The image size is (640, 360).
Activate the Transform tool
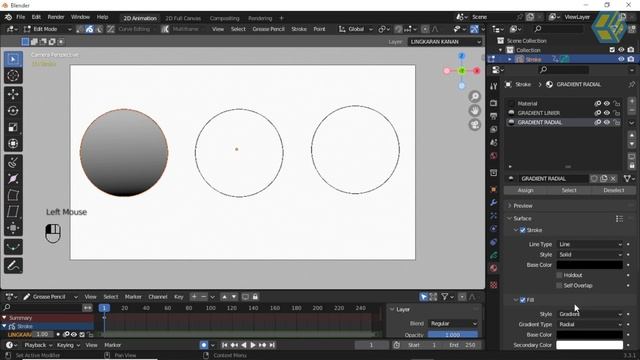pyautogui.click(x=13, y=143)
